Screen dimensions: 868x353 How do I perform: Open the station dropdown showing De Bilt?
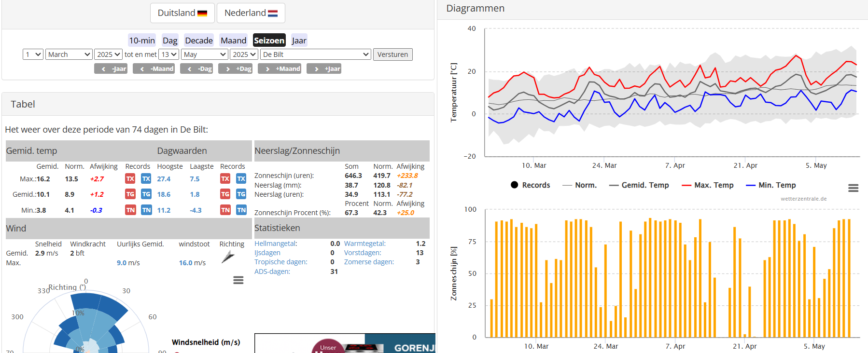click(316, 54)
